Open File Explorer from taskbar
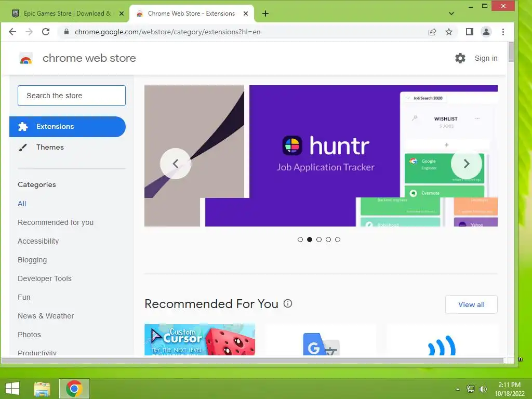Viewport: 532px width, 399px height. (x=42, y=389)
